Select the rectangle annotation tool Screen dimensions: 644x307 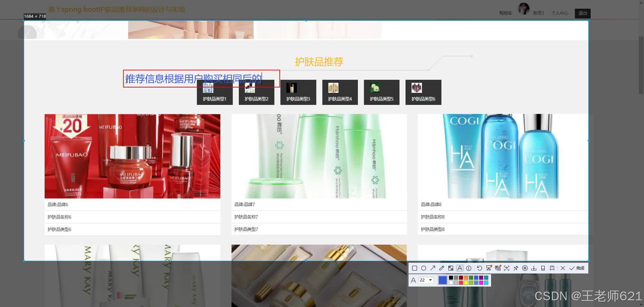pyautogui.click(x=415, y=268)
